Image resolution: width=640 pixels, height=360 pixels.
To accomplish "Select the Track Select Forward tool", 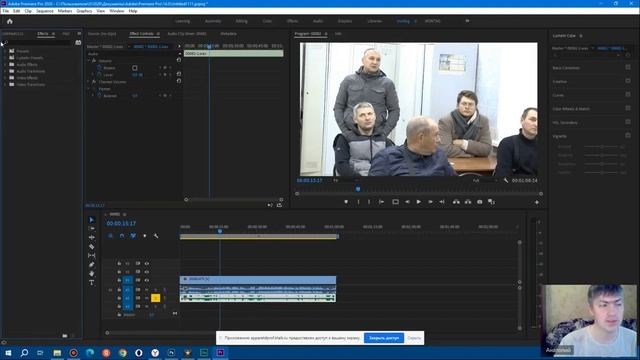I will pos(91,229).
